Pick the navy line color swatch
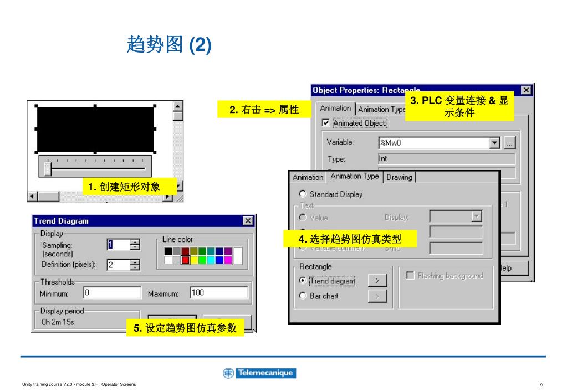The width and height of the screenshot is (567, 392). click(x=219, y=251)
